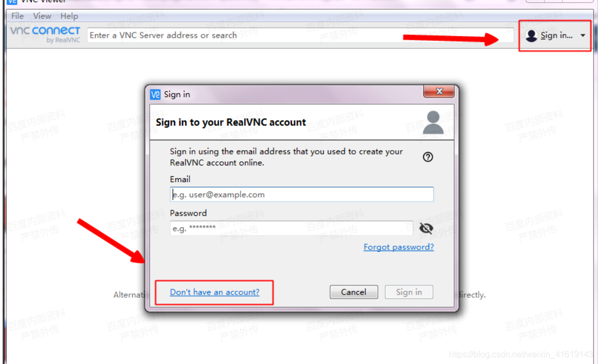Open Don't have an account? link
This screenshot has width=598, height=364.
point(215,292)
